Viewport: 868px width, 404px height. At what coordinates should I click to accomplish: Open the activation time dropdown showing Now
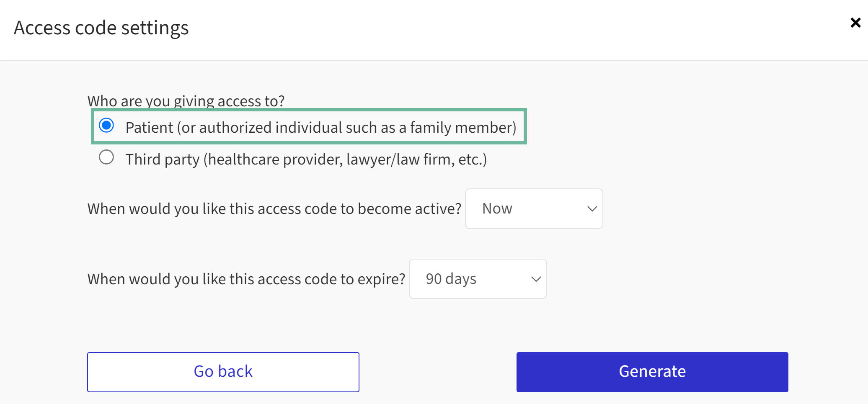click(533, 208)
